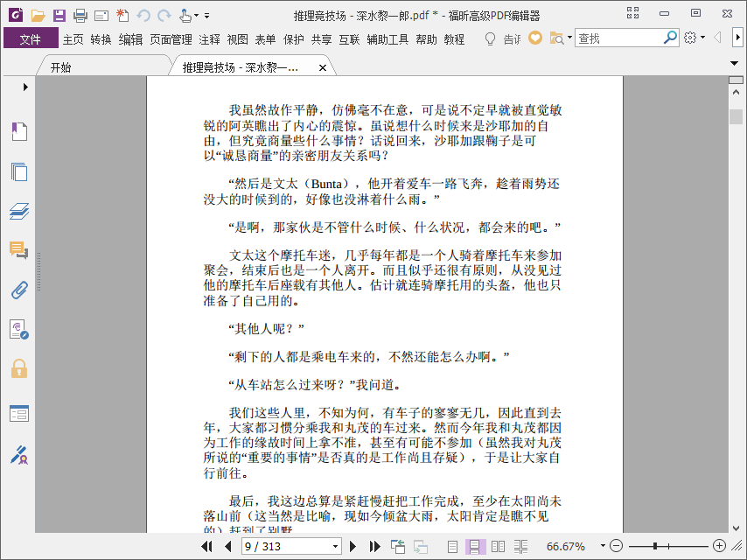The image size is (747, 560).
Task: Zoom in with the plus button
Action: [x=719, y=546]
